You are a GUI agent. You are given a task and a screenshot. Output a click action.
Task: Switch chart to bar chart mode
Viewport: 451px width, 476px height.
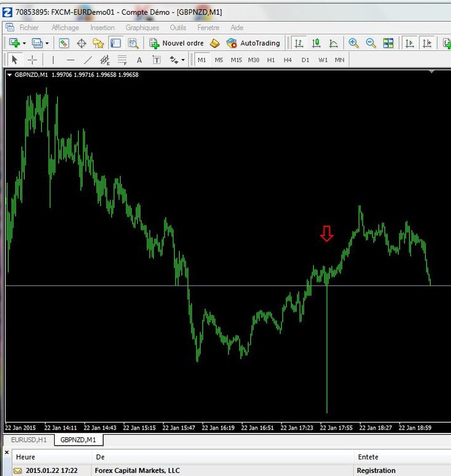click(x=299, y=43)
